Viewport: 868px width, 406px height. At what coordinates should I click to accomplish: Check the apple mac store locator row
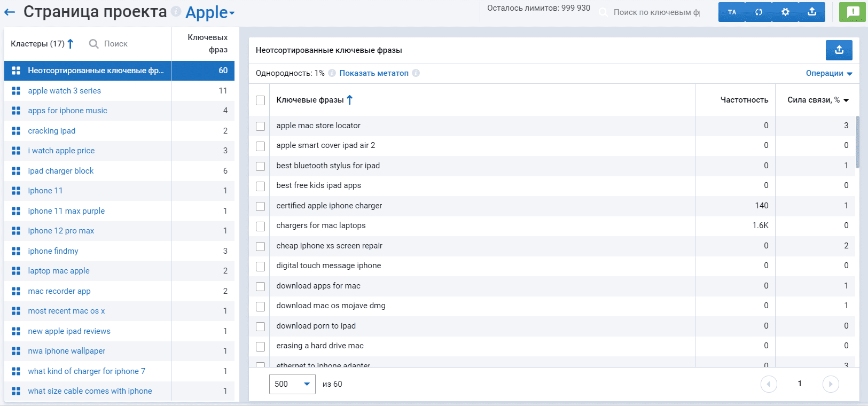click(x=260, y=126)
